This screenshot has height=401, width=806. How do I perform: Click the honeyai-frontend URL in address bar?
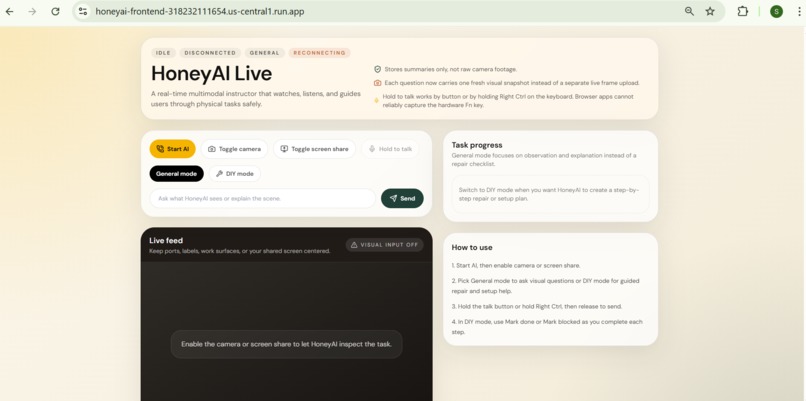199,11
